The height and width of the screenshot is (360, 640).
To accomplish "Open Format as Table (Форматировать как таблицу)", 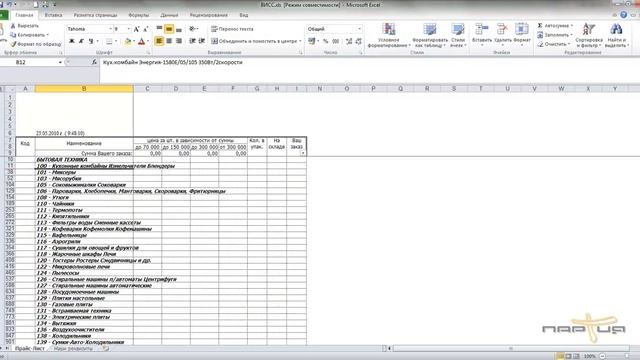I will (430, 36).
